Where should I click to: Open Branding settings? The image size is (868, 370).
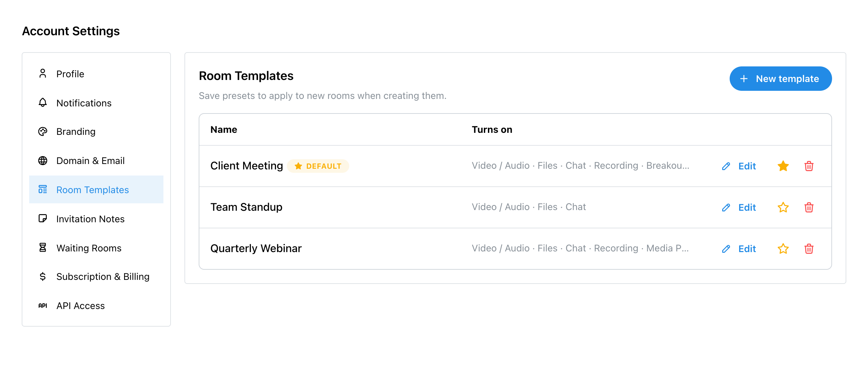pyautogui.click(x=96, y=131)
